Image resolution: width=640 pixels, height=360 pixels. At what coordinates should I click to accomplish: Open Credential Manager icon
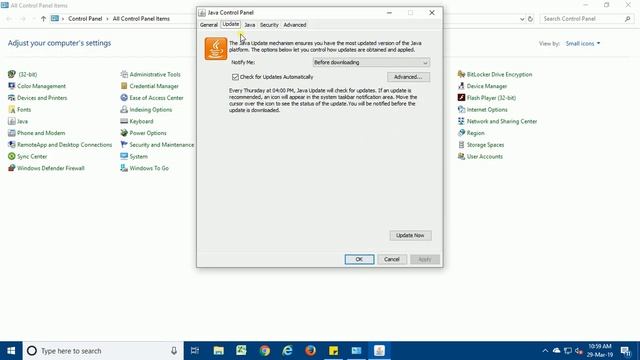point(124,86)
